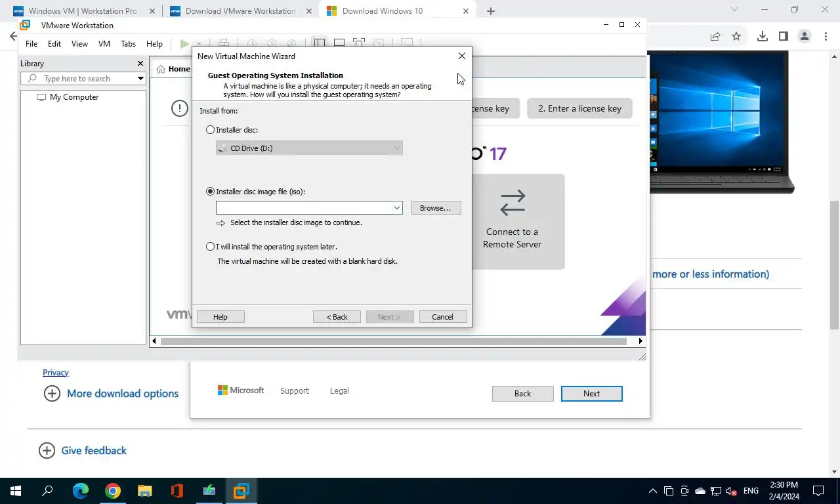Open the VMware Help menu
This screenshot has height=504, width=840.
click(154, 44)
